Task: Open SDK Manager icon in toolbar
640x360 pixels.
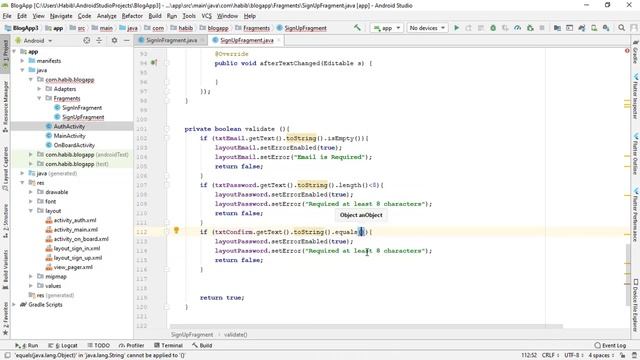Action: [606, 28]
